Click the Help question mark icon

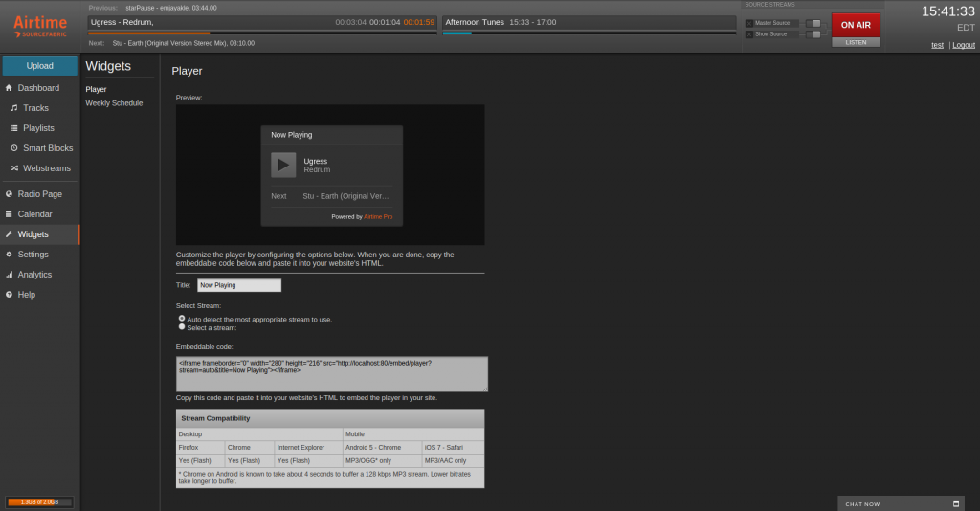coord(9,294)
